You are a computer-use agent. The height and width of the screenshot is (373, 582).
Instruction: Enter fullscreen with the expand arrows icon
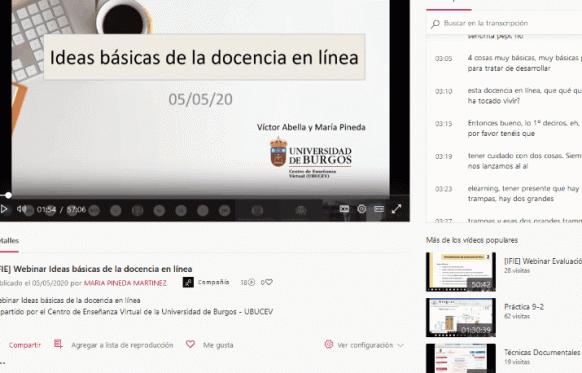coord(396,209)
